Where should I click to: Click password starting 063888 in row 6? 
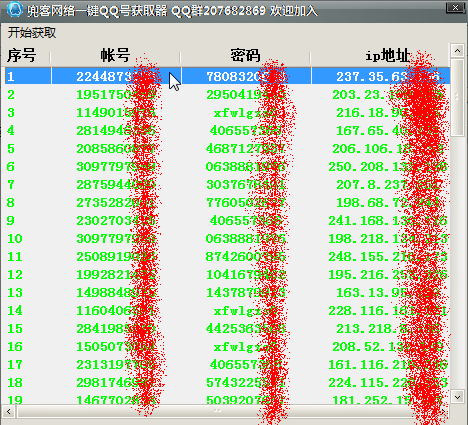(245, 167)
